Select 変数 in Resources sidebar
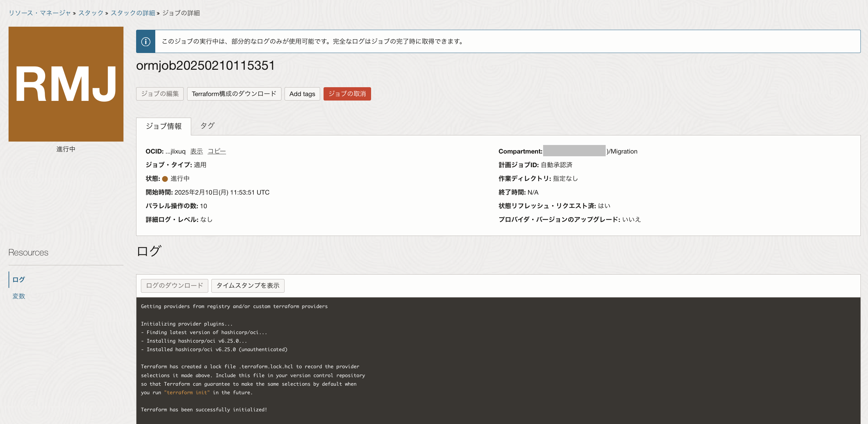Image resolution: width=868 pixels, height=424 pixels. click(x=19, y=296)
